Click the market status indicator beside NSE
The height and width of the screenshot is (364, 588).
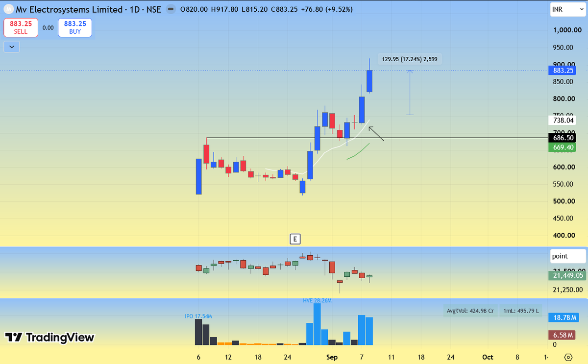point(170,9)
